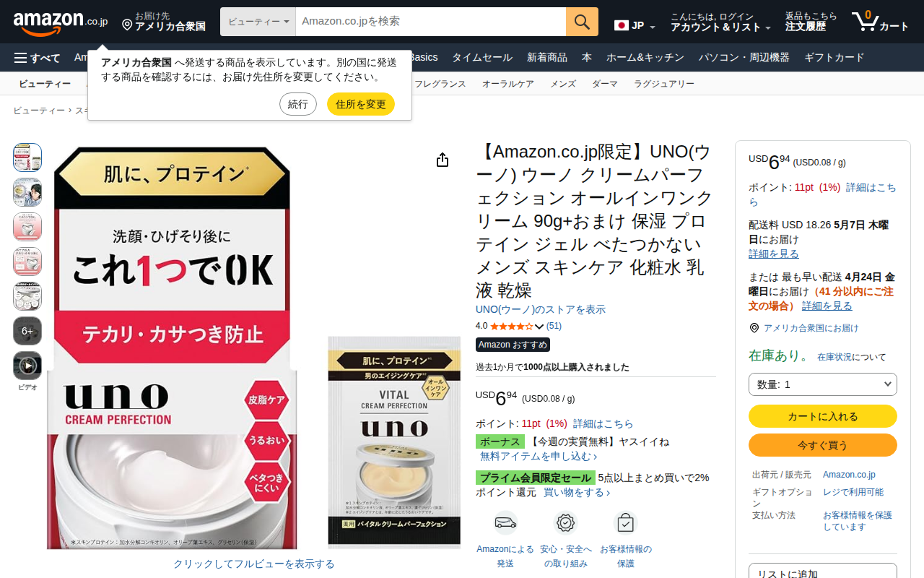Click the お客様情報の保護 lock bag icon

point(626,522)
